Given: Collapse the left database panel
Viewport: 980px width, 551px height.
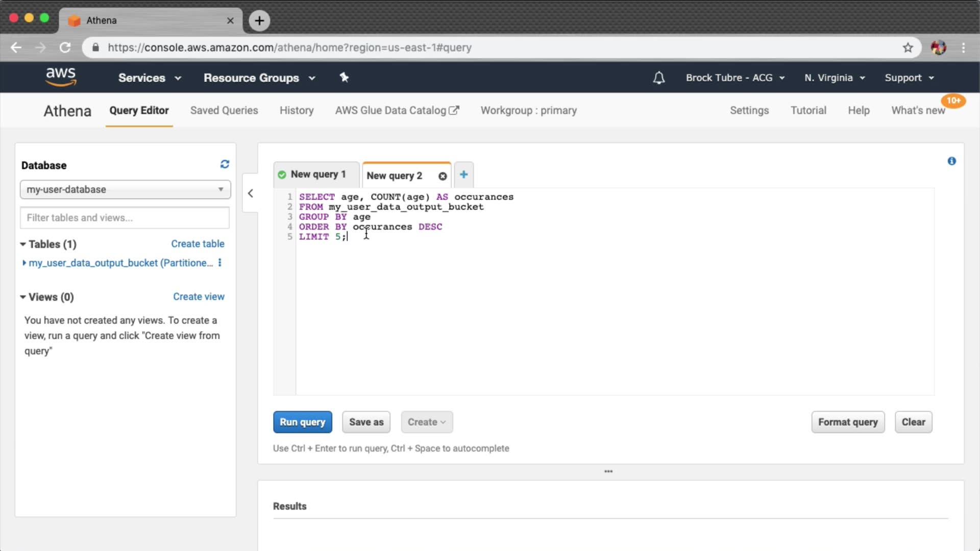Looking at the screenshot, I should (250, 193).
